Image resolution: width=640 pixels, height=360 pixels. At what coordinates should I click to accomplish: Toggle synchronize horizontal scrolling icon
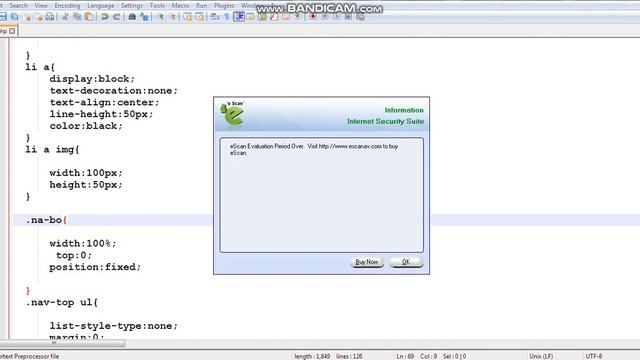click(x=200, y=17)
